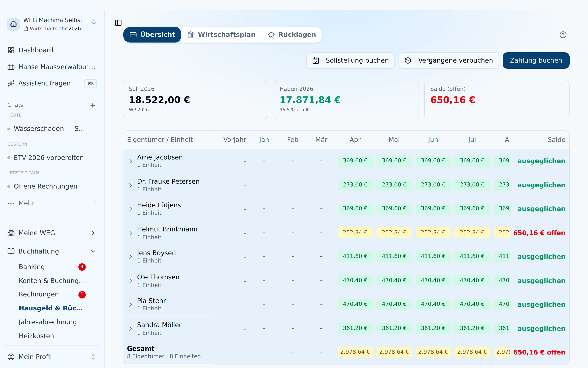Open the WEG Machma Selbst switcher
This screenshot has height=368, width=588.
click(52, 24)
